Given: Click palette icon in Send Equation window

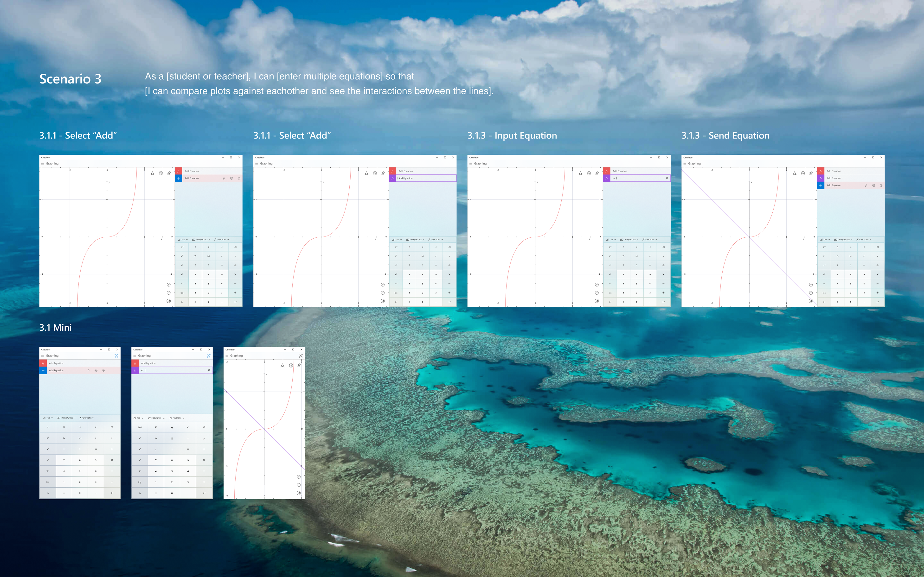Looking at the screenshot, I should point(874,185).
